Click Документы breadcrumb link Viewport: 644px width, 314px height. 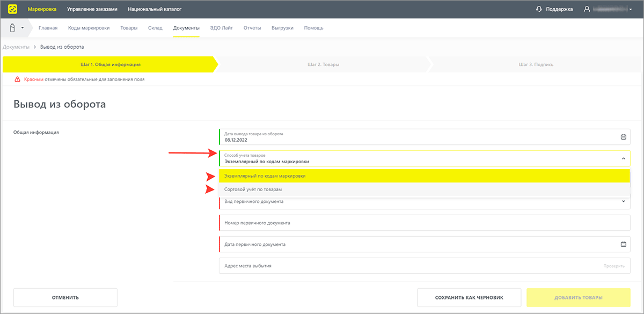coord(16,47)
